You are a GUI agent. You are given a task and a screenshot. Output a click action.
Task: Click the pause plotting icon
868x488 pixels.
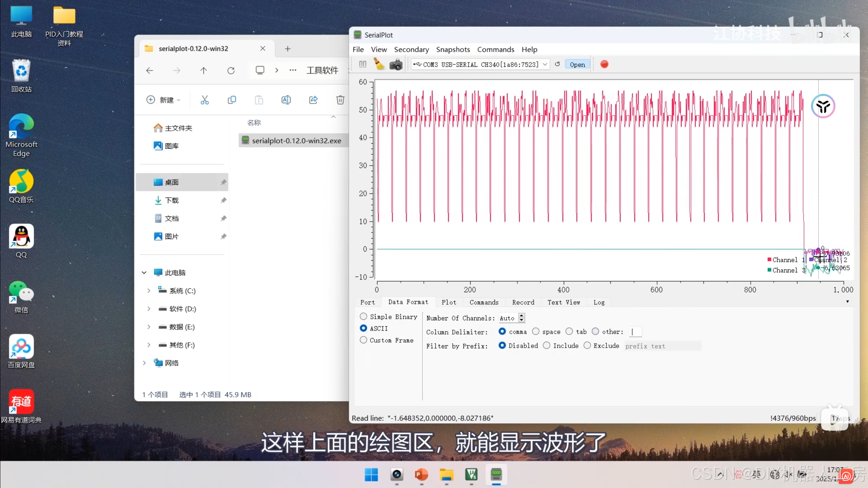362,64
